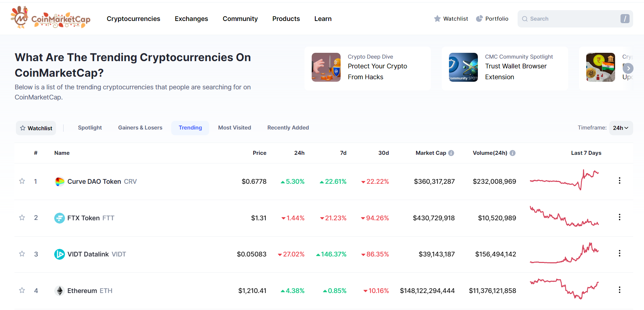Open more options for Curve DAO Token
This screenshot has height=310, width=644.
click(619, 181)
